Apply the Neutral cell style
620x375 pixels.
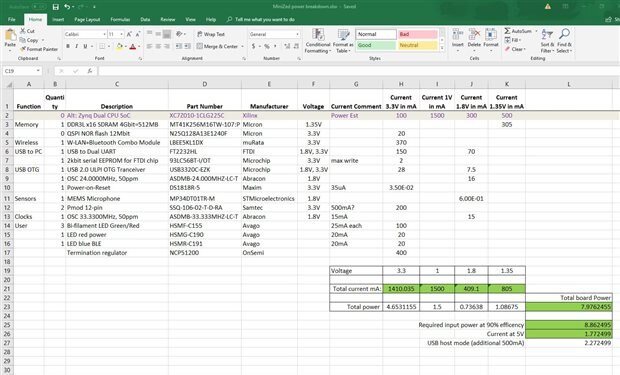pyautogui.click(x=418, y=45)
